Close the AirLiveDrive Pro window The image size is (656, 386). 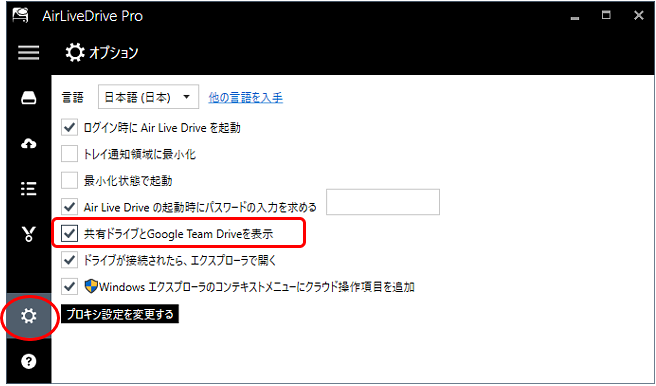[639, 15]
